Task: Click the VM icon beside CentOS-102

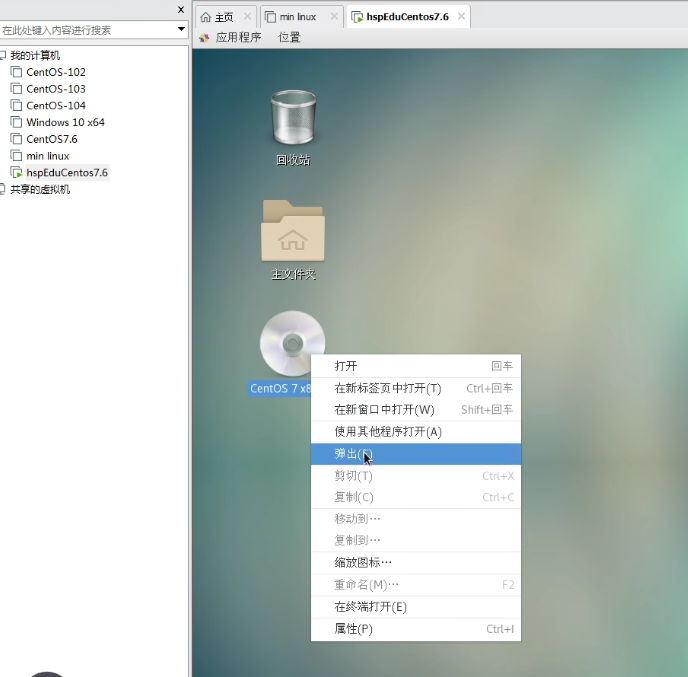Action: [x=16, y=72]
